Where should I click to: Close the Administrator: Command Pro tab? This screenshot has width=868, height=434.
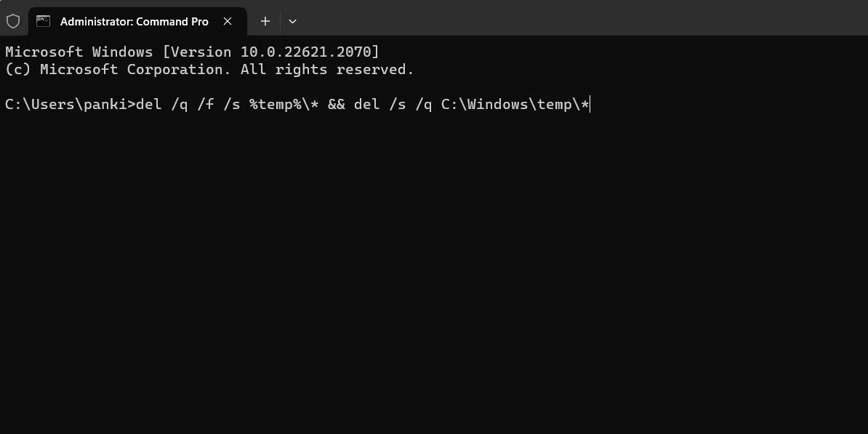228,21
